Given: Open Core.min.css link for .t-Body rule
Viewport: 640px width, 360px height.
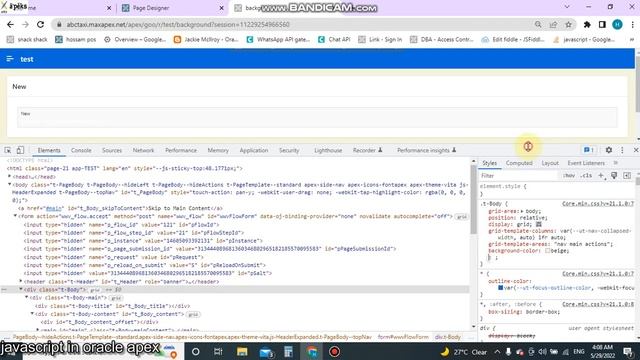Looking at the screenshot, I should coord(598,203).
